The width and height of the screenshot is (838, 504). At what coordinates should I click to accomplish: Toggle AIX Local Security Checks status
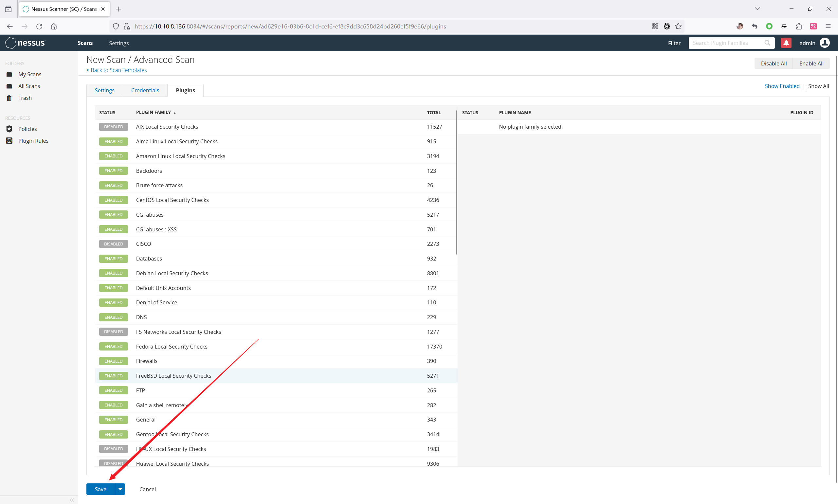[x=114, y=127]
